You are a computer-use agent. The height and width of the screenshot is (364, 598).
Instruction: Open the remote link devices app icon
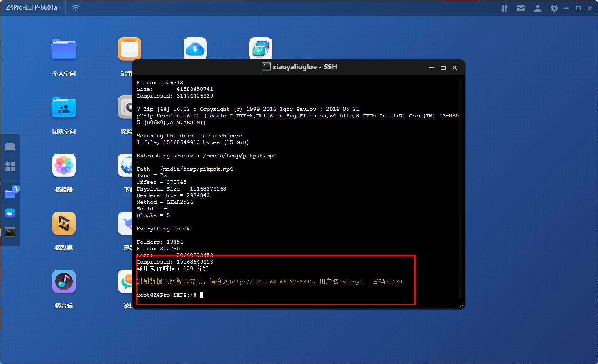[261, 49]
